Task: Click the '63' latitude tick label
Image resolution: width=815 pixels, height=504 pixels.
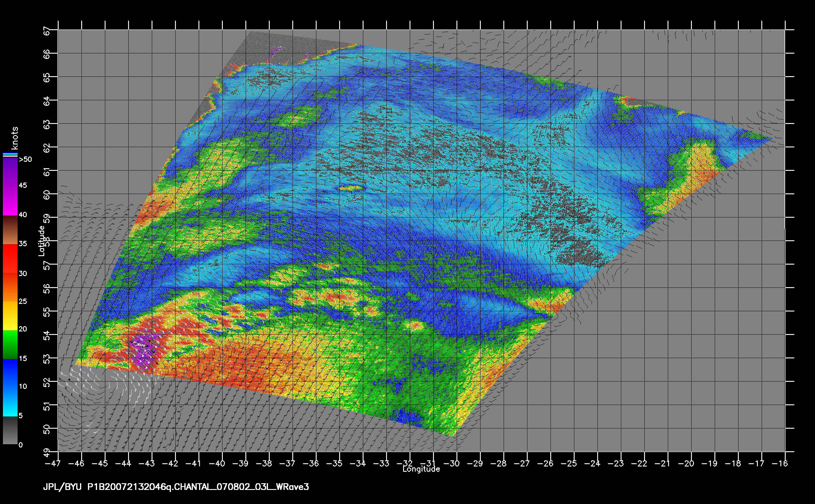Action: coord(47,125)
